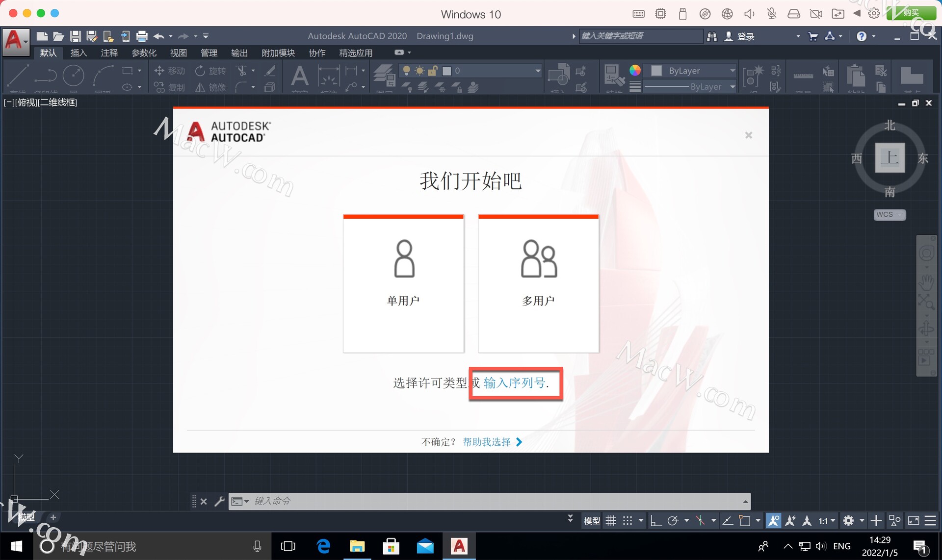Click the Save icon in quick access toolbar
Viewport: 942px width, 560px height.
pyautogui.click(x=75, y=36)
